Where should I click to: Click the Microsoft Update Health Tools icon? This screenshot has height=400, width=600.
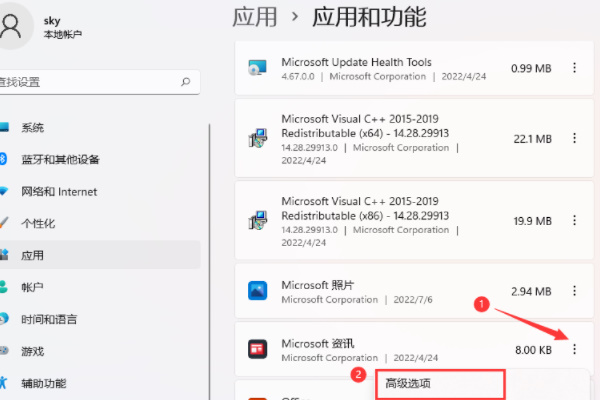click(x=258, y=68)
